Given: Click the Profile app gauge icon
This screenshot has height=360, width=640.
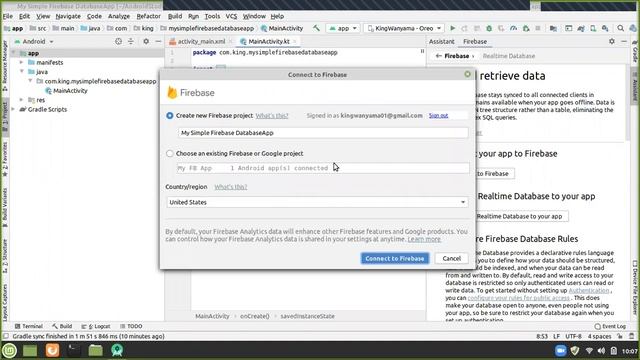Looking at the screenshot, I should pos(513,28).
